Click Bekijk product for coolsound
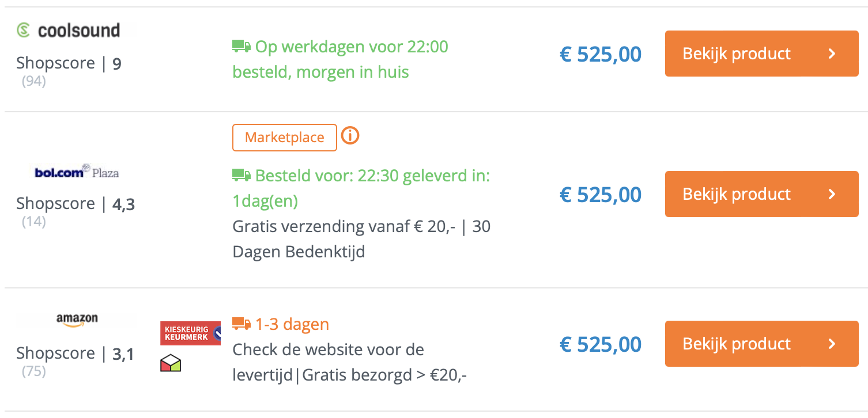 coord(761,53)
